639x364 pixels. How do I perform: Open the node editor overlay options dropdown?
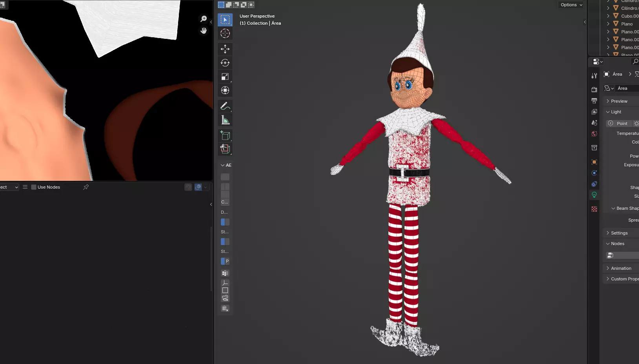[x=206, y=187]
